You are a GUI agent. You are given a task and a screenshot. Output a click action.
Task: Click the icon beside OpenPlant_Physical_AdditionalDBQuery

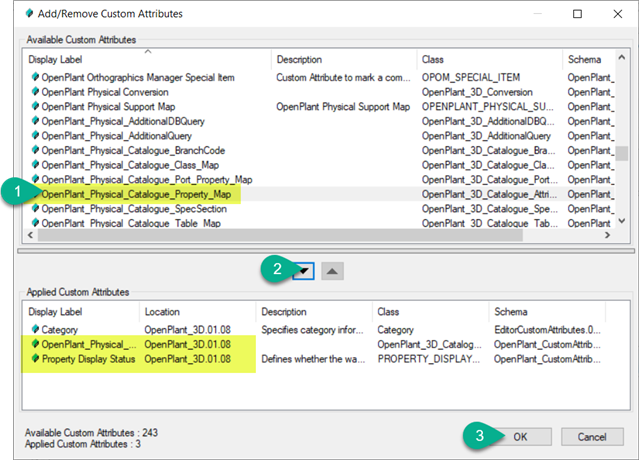(35, 121)
